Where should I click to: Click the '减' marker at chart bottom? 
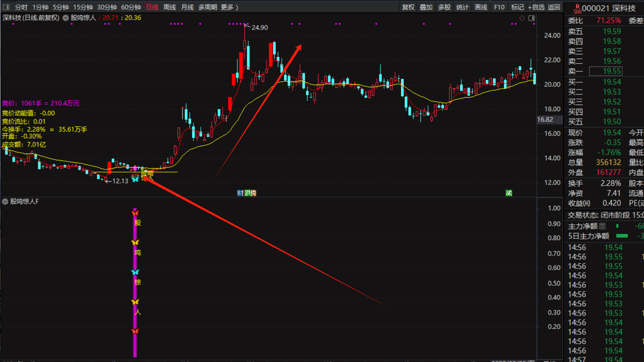coord(509,193)
